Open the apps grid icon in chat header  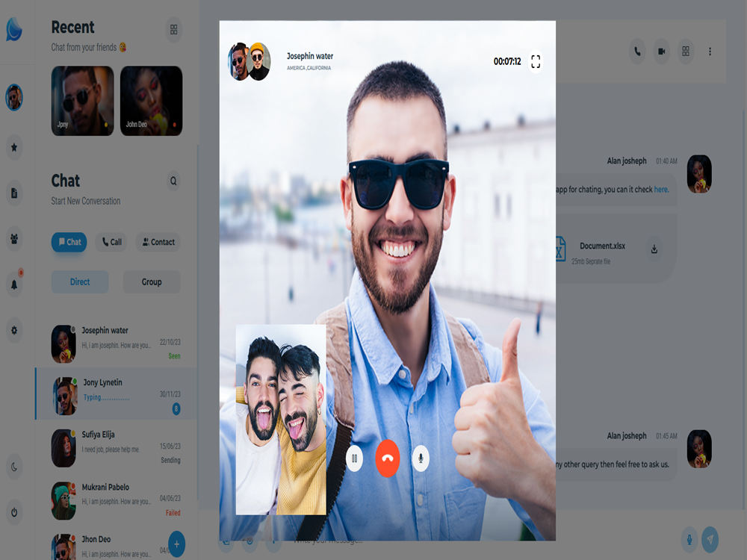[x=686, y=52]
